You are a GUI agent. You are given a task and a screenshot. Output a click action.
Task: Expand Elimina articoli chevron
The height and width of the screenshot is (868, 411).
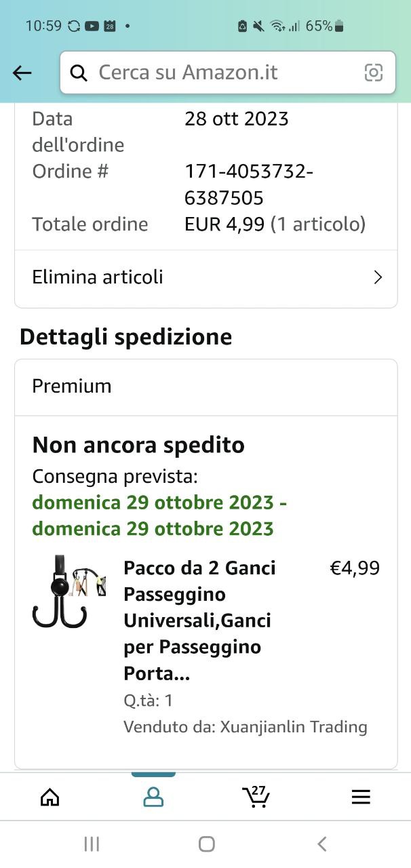[x=378, y=277]
